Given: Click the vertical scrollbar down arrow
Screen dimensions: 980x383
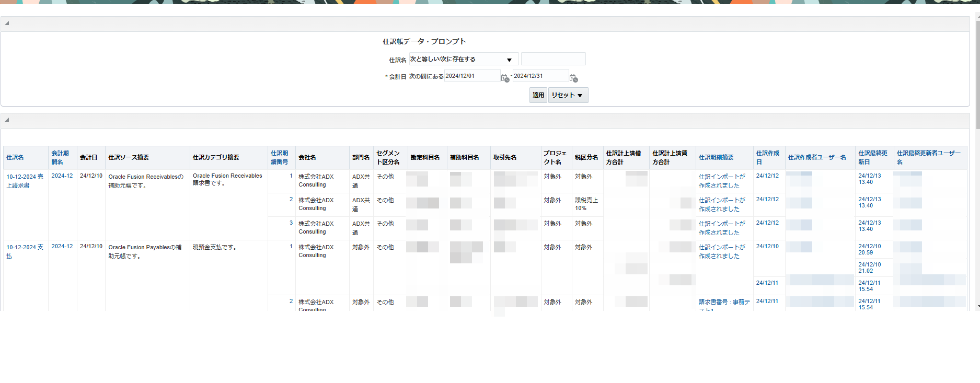Looking at the screenshot, I should (977, 307).
